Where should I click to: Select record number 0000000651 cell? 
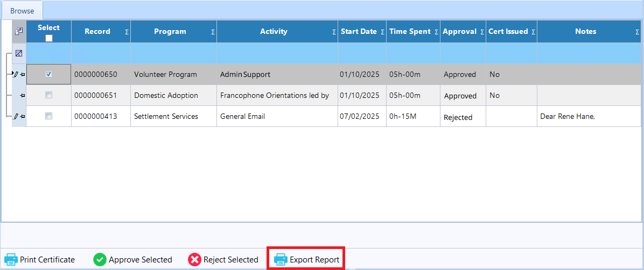pos(101,96)
